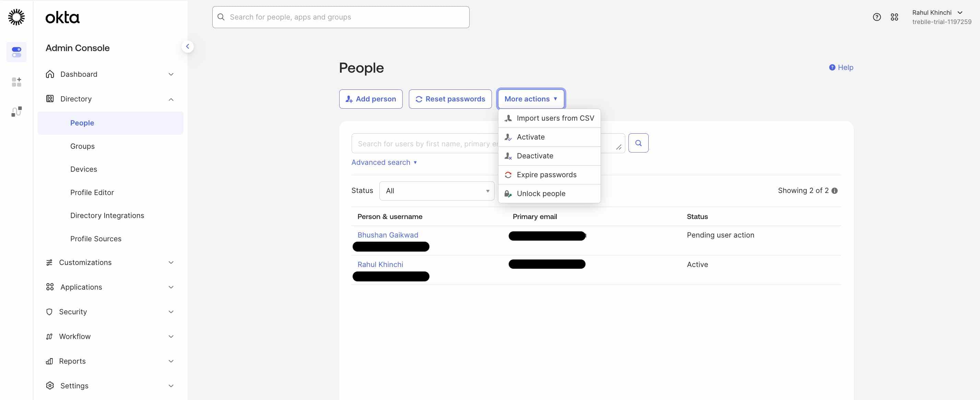The height and width of the screenshot is (400, 980).
Task: Open Bhushan Gaikwad's profile link
Action: click(x=387, y=235)
